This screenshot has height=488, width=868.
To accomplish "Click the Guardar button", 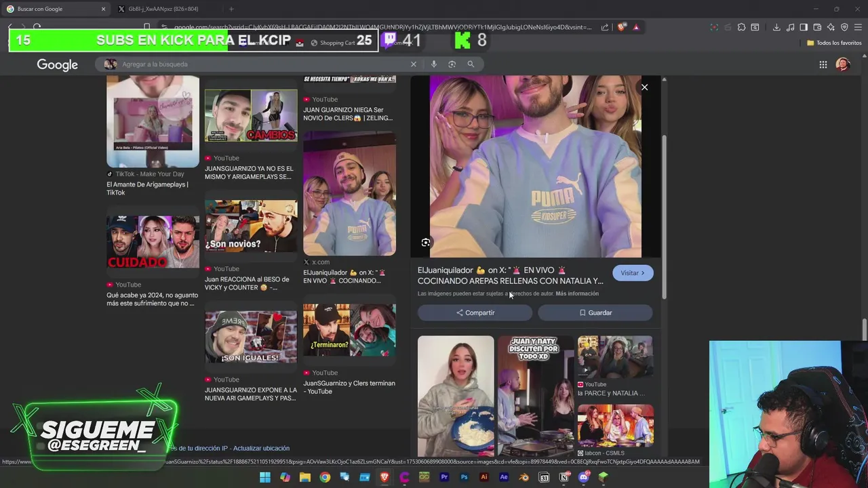I will coord(595,312).
